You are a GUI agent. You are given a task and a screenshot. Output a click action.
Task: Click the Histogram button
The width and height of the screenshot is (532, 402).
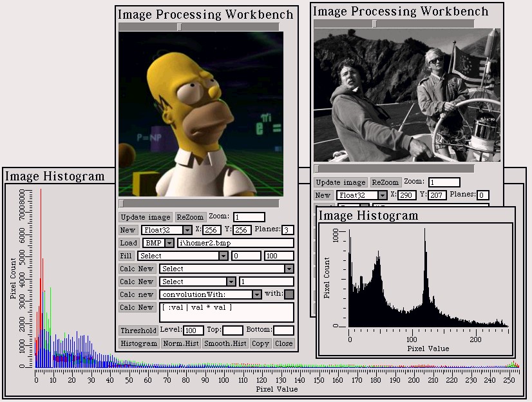[x=138, y=343]
